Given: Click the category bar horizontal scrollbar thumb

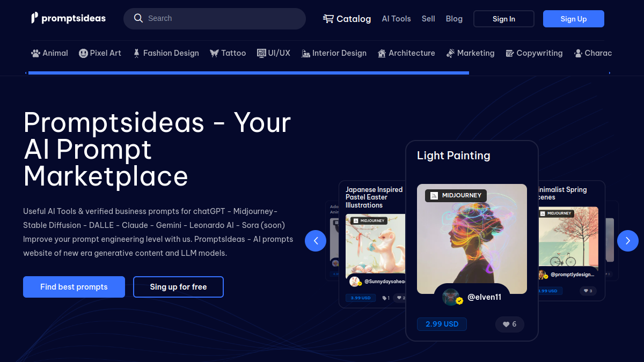Looking at the screenshot, I should (248, 73).
